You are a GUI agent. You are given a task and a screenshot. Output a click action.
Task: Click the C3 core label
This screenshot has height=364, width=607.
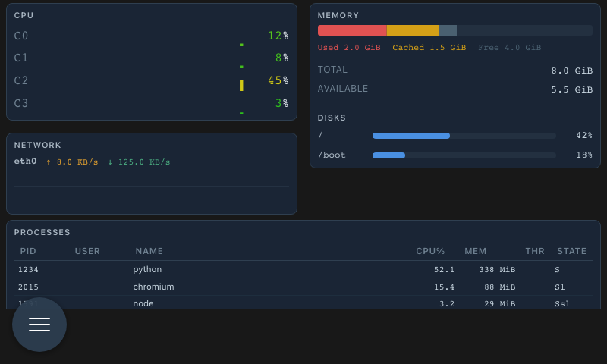tap(21, 103)
